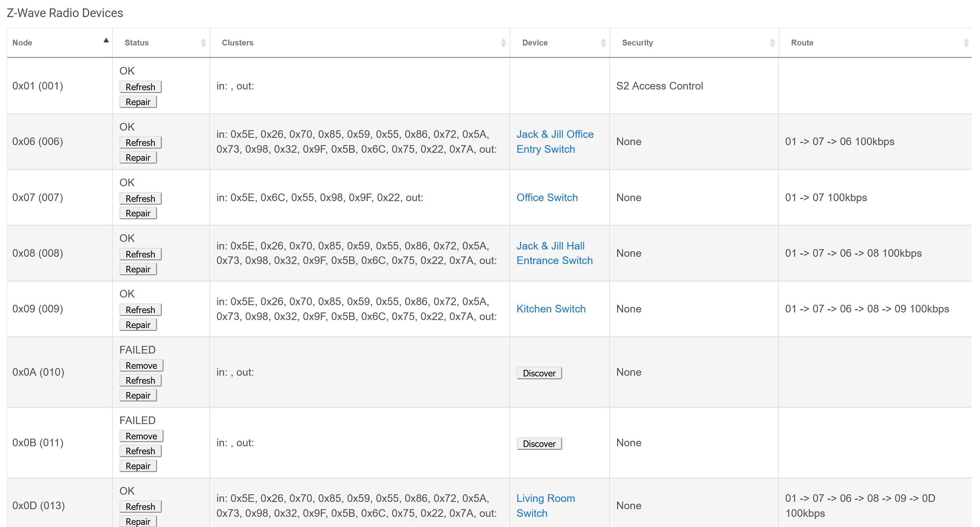
Task: Open Kitchen Switch device link
Action: point(551,308)
